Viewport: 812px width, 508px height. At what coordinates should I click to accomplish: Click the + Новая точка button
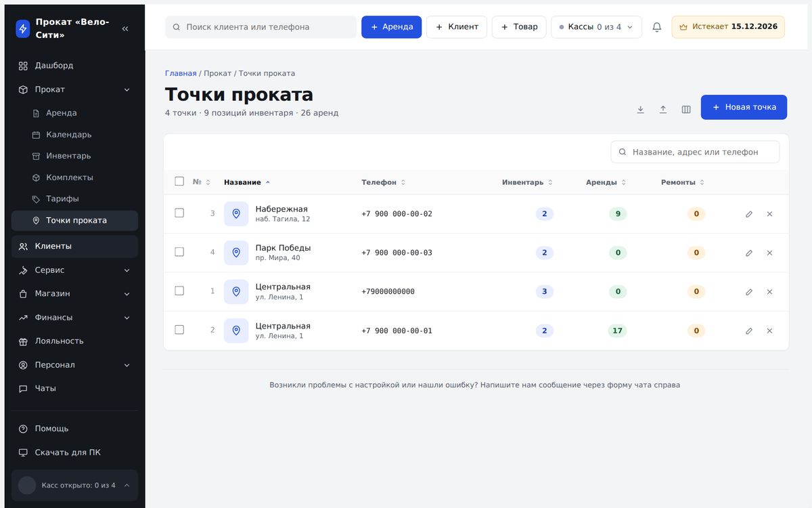point(744,107)
